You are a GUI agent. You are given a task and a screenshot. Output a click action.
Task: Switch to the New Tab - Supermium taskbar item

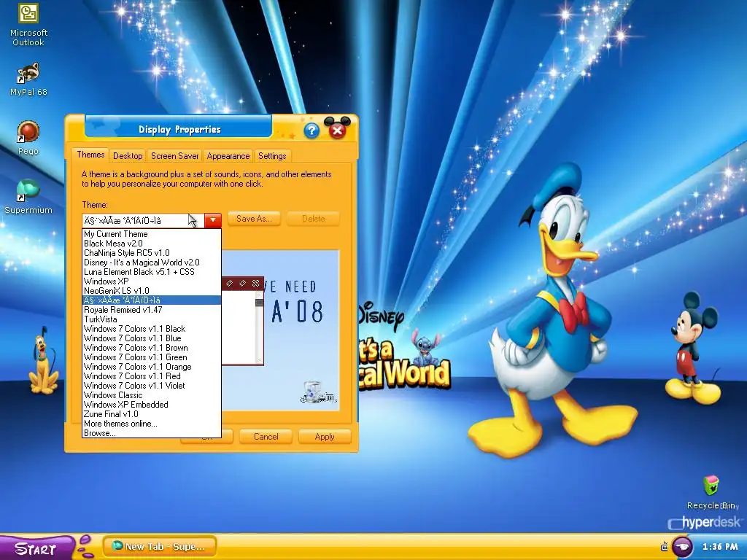click(160, 547)
